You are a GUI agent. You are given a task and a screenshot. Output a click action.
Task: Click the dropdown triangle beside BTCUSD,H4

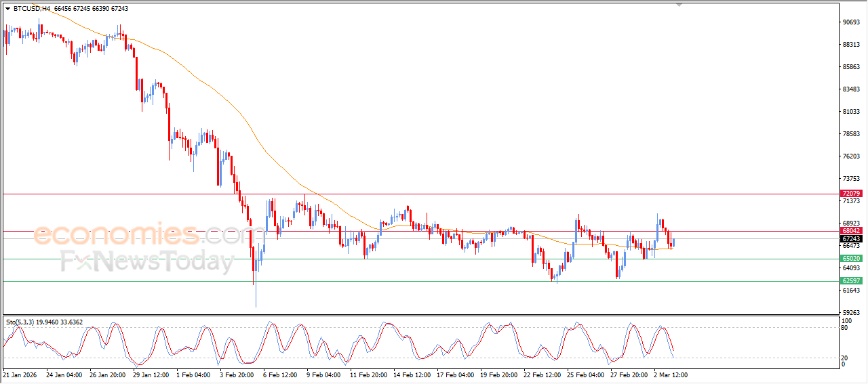[7, 9]
